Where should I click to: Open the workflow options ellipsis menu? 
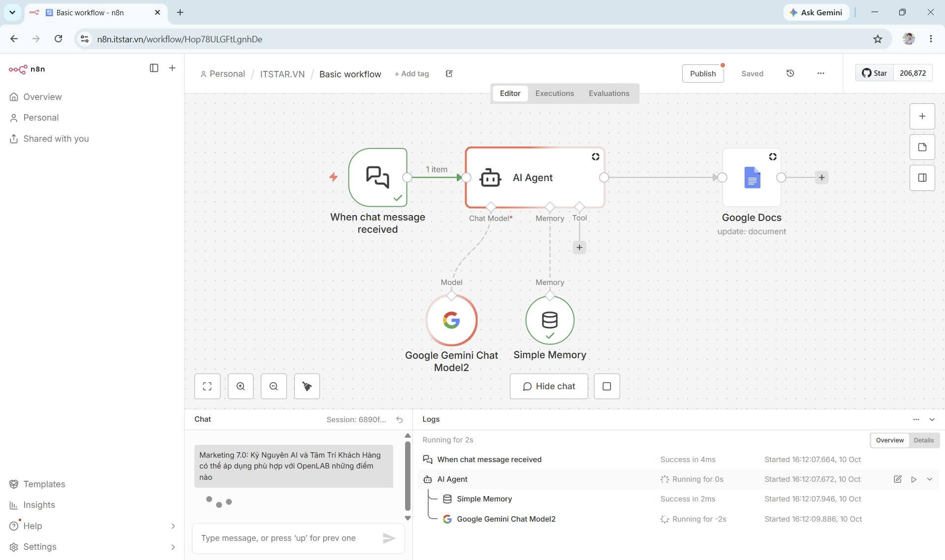click(820, 73)
